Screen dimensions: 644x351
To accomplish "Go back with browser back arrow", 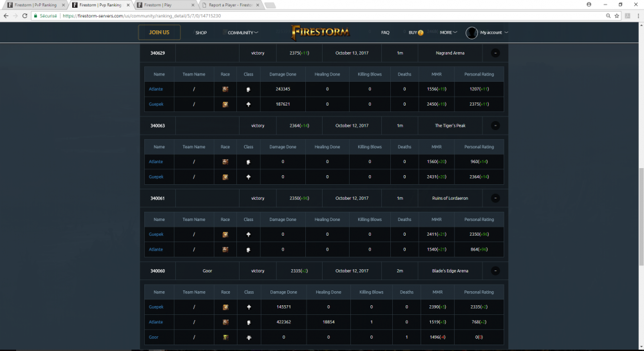I will coord(6,15).
